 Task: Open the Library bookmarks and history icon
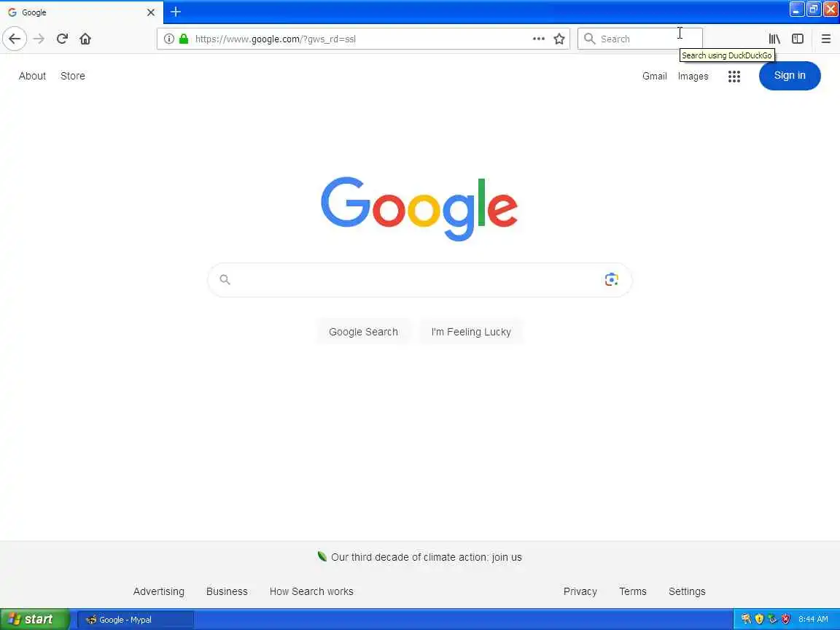pyautogui.click(x=774, y=39)
